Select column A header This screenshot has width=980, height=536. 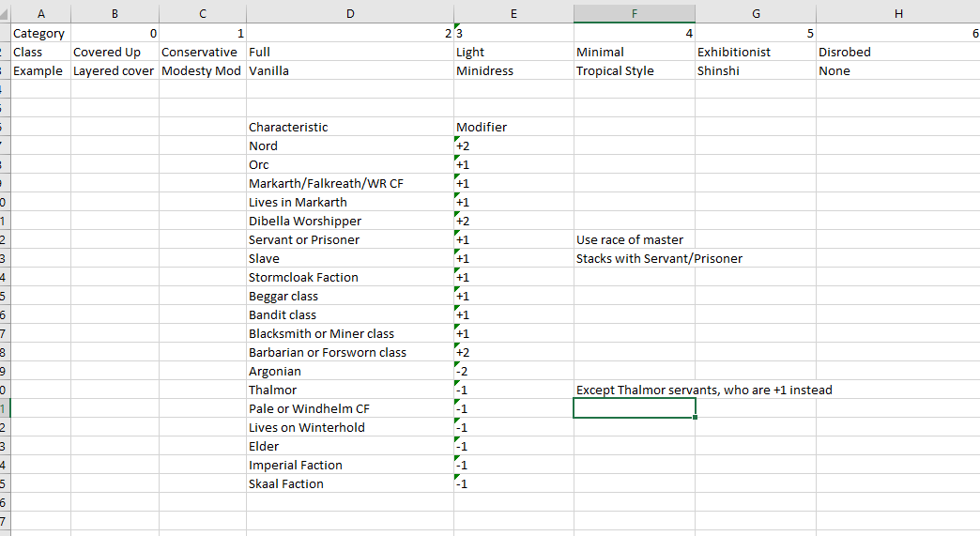click(40, 14)
